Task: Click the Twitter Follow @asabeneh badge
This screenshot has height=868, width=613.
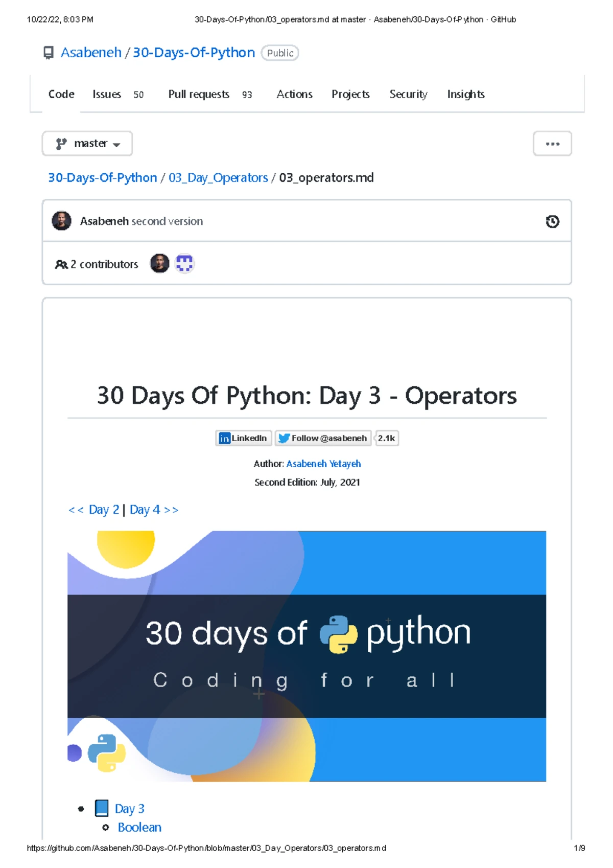Action: coord(323,438)
